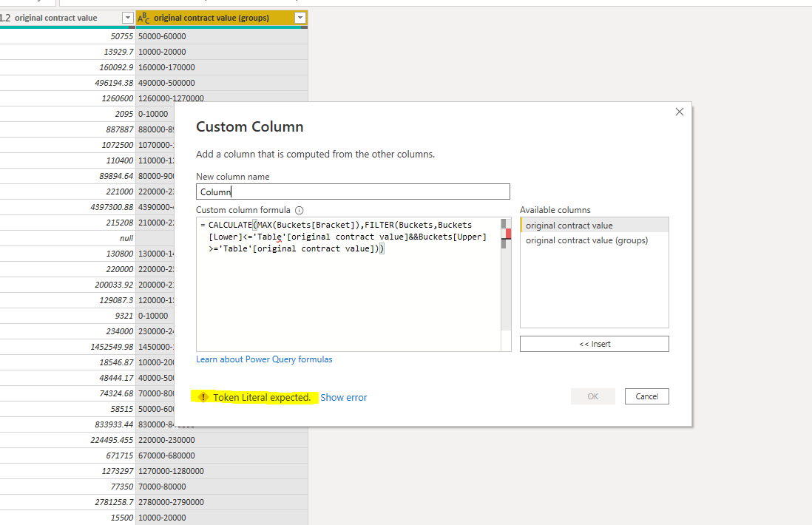Select the cell with value 77350
The image size is (812, 525).
click(x=67, y=487)
